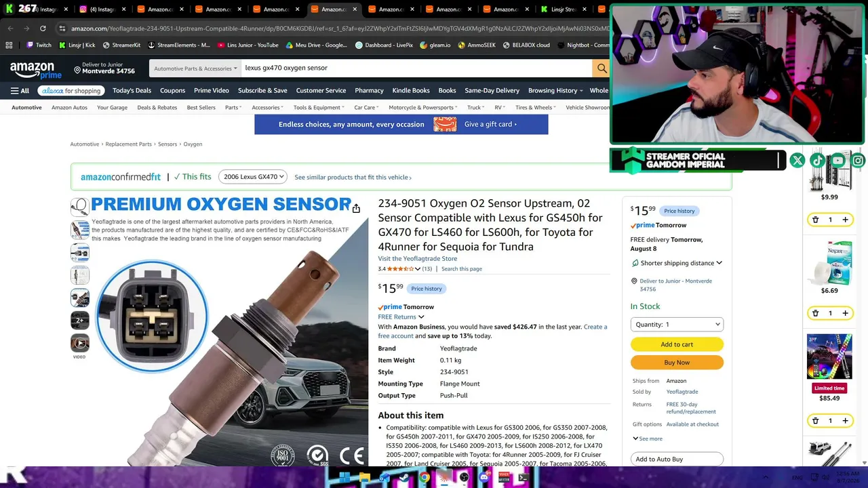Expand the FREE Returns details
868x488 pixels.
click(x=401, y=317)
